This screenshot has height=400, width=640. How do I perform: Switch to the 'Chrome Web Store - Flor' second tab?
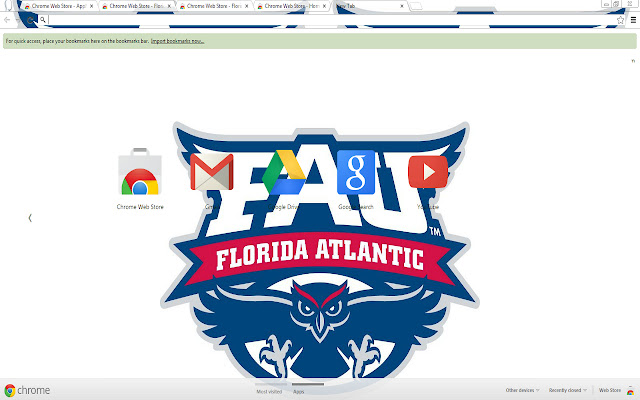pos(137,6)
